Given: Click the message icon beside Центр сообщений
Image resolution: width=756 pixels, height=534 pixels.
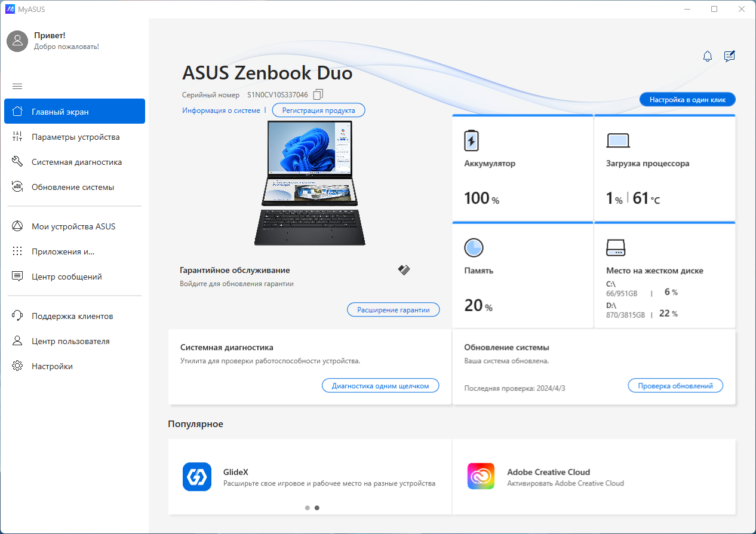Looking at the screenshot, I should tap(18, 277).
